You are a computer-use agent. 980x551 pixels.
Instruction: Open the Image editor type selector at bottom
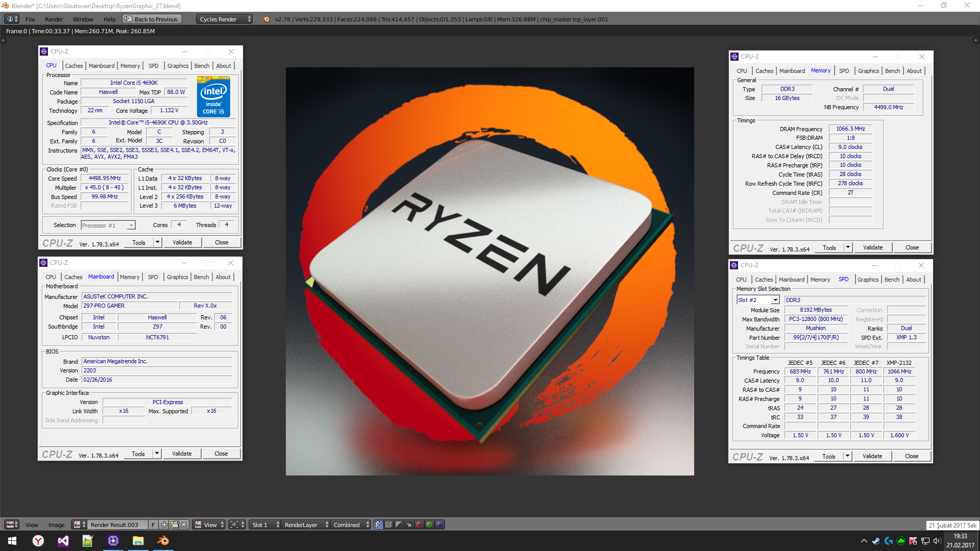pyautogui.click(x=12, y=524)
